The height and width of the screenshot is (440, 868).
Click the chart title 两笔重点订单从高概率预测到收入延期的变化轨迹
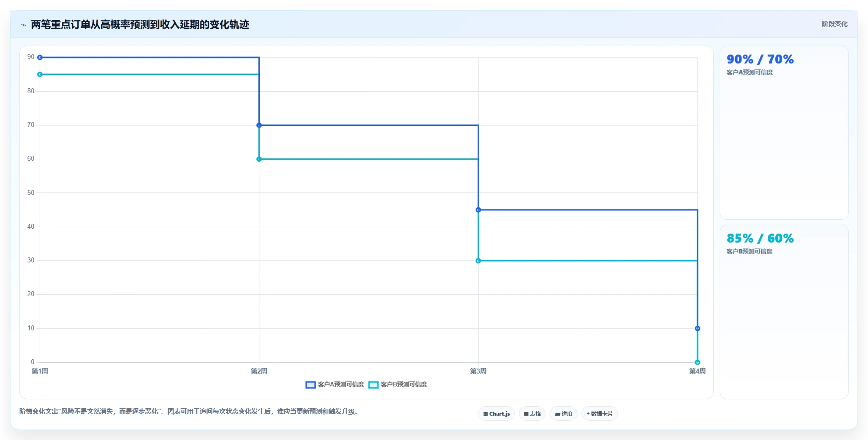tap(140, 25)
